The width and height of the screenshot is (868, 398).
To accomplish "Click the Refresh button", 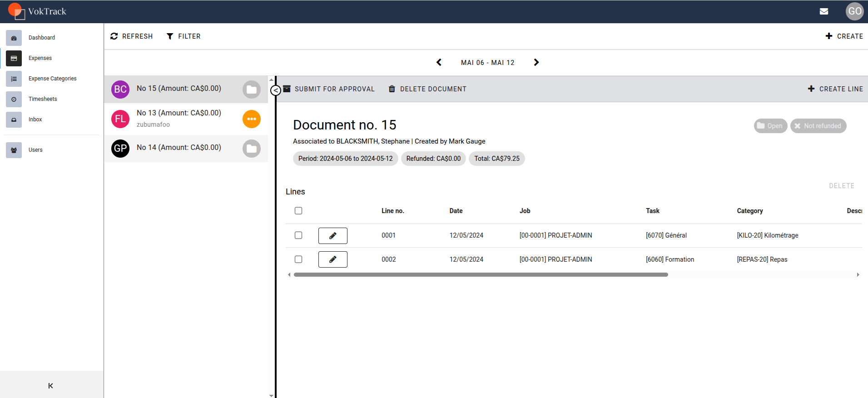I will pyautogui.click(x=132, y=36).
